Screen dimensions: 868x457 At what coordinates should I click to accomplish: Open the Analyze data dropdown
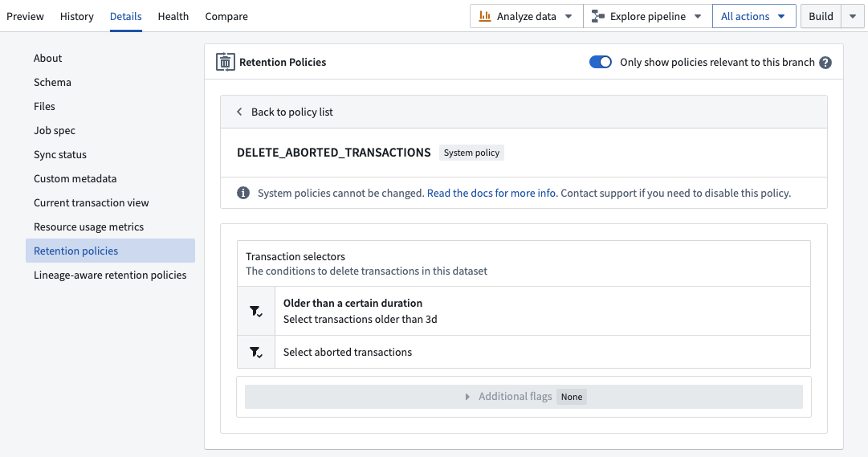click(x=527, y=16)
